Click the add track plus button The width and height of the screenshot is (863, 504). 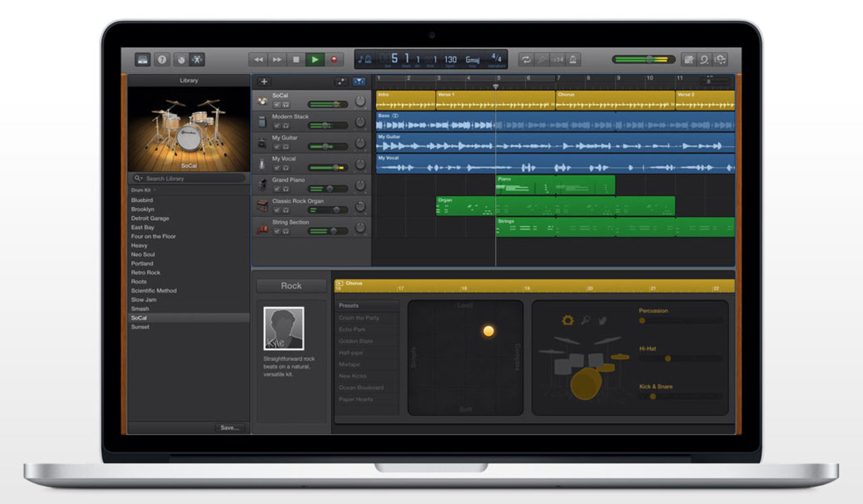[264, 82]
